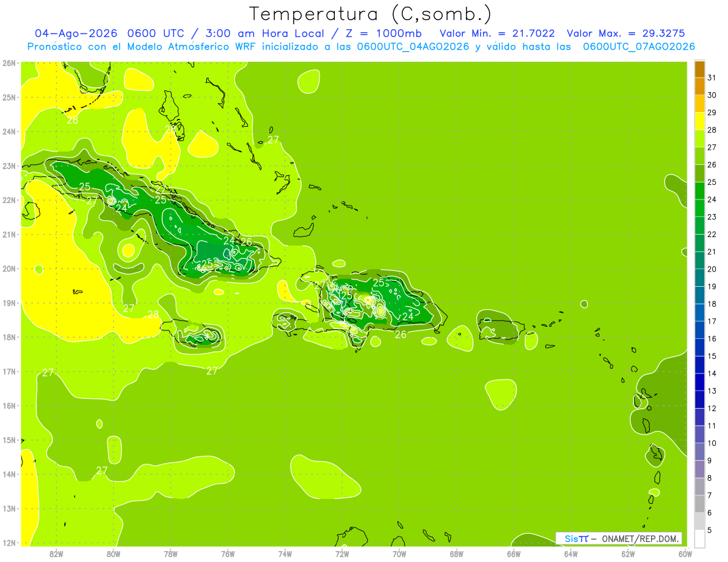Click the longitude axis label "66W"
Screen dimensions: 728x562
[x=514, y=554]
